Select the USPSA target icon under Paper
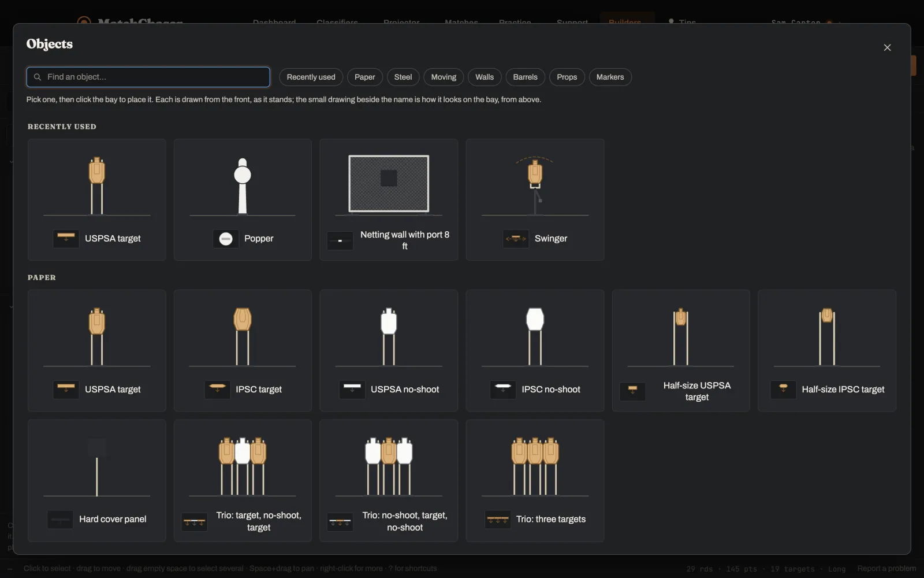 66,390
